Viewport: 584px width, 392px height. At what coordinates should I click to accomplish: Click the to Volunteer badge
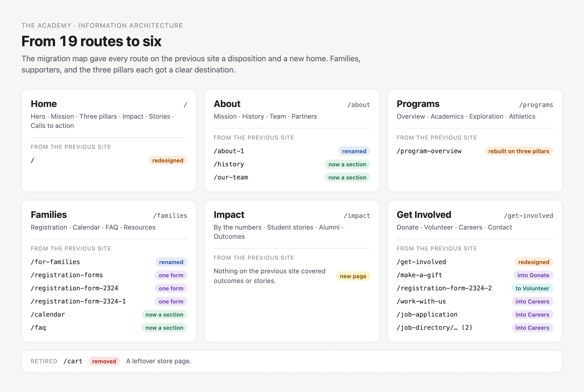pos(532,288)
